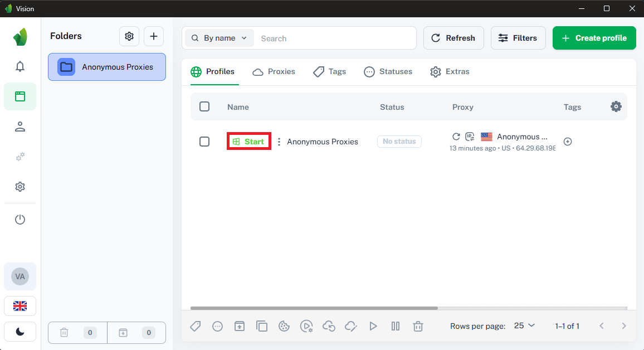Viewport: 644px width, 350px height.
Task: Open the By name search filter dropdown
Action: (219, 38)
